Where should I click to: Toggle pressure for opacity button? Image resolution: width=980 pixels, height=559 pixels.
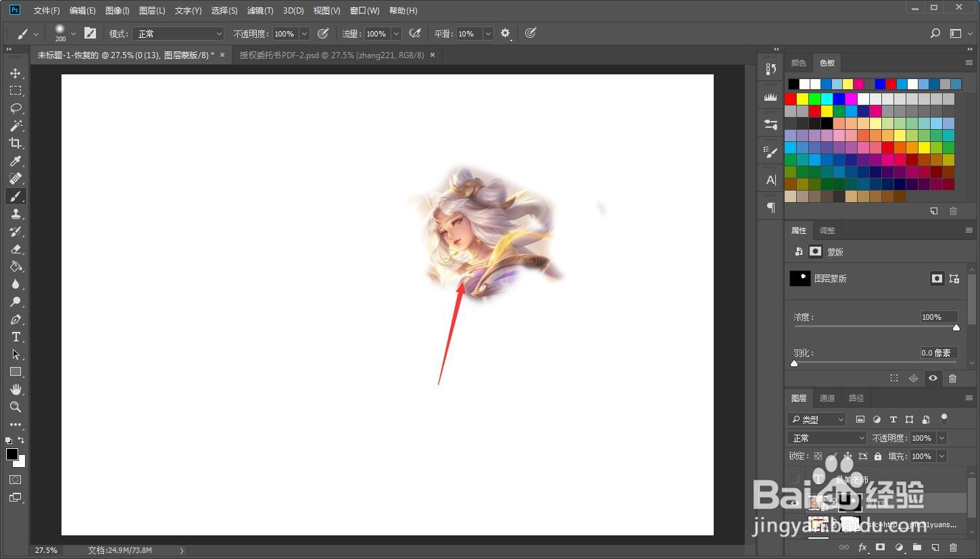click(323, 34)
